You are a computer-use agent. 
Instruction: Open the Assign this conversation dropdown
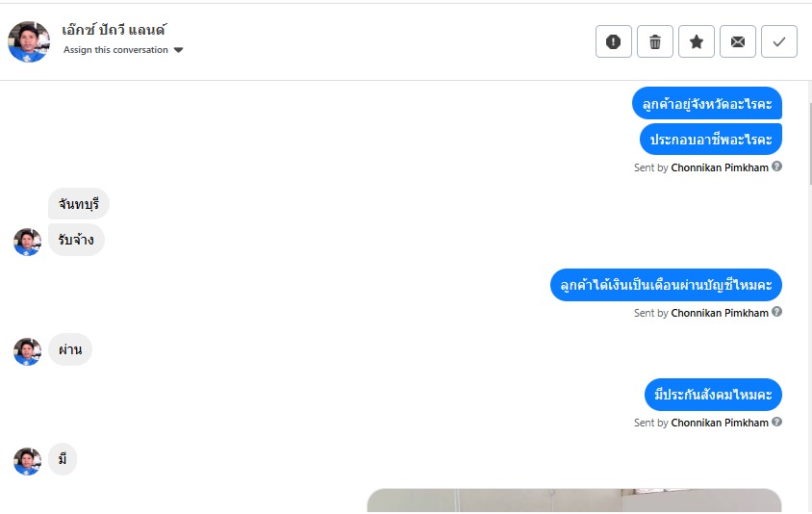tap(123, 50)
